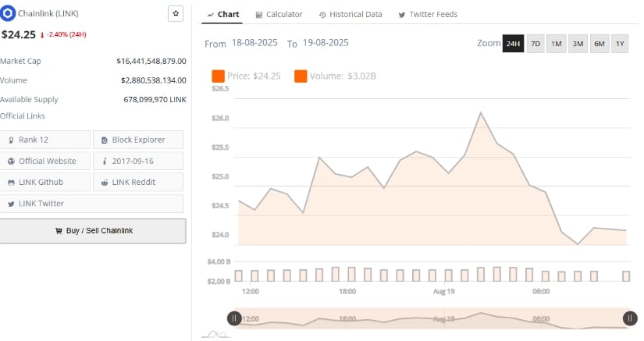Open the LINK Github link
Screen dimensions: 644x341
pyautogui.click(x=44, y=182)
